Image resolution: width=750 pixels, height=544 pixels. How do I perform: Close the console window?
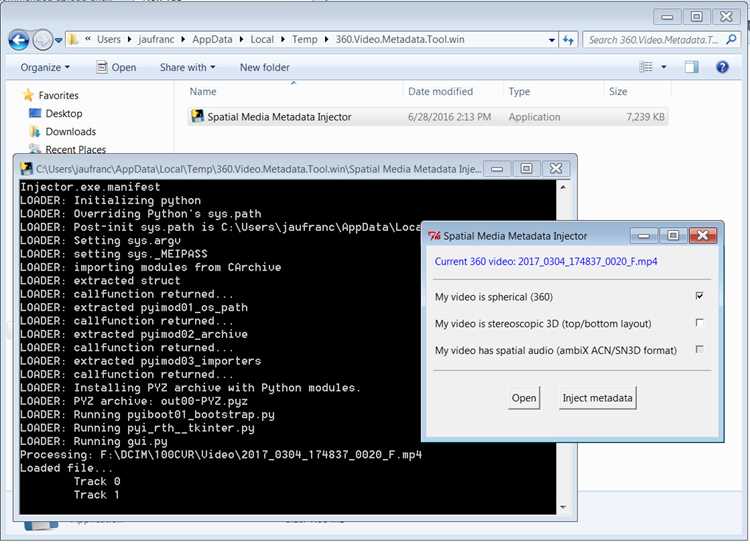point(556,168)
